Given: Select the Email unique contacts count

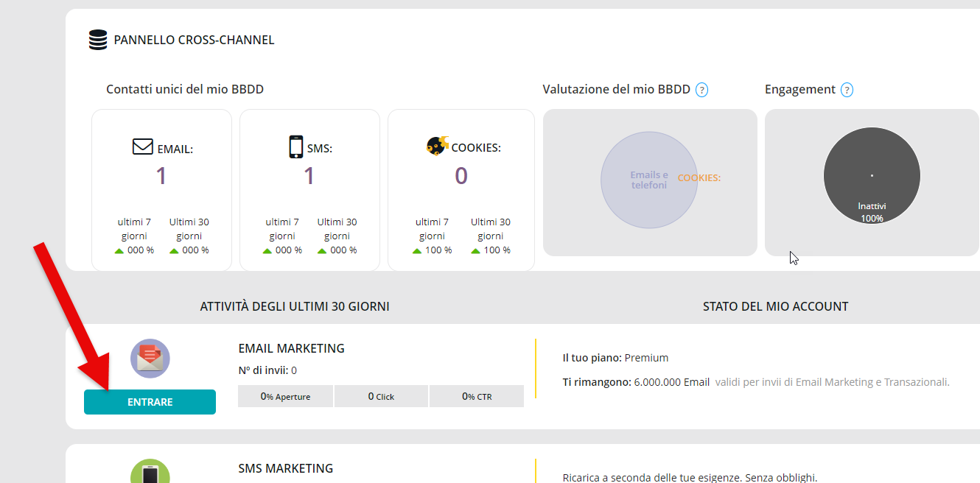Looking at the screenshot, I should point(161,176).
